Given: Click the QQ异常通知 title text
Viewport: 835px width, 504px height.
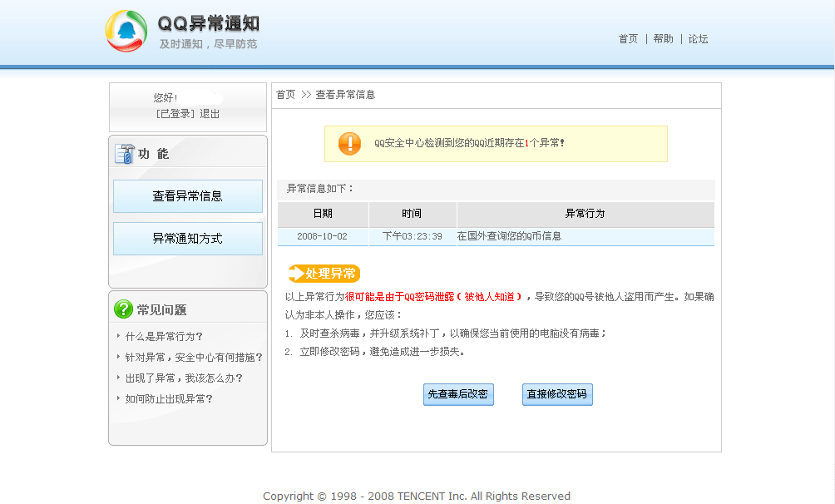Looking at the screenshot, I should point(208,23).
